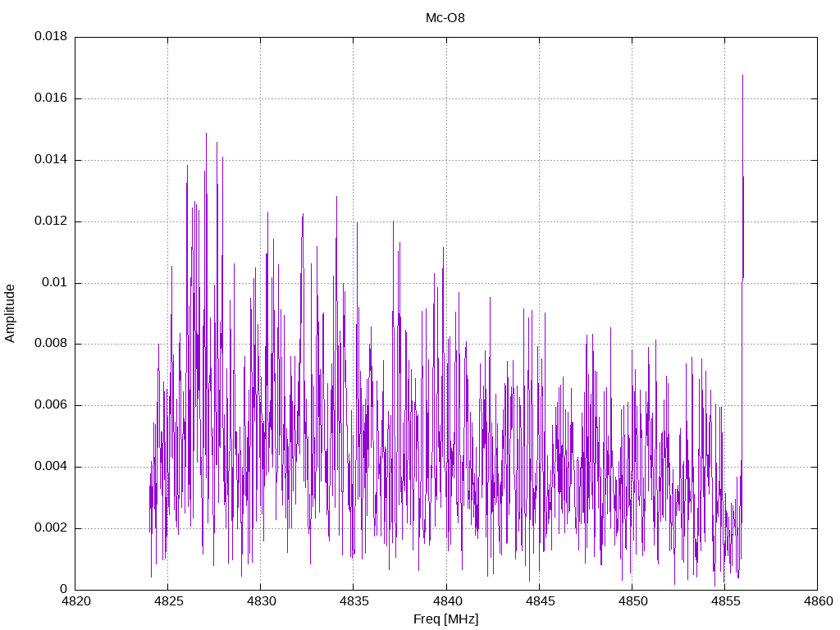
Task: Click x-axis tick label 4855
Action: (x=725, y=601)
